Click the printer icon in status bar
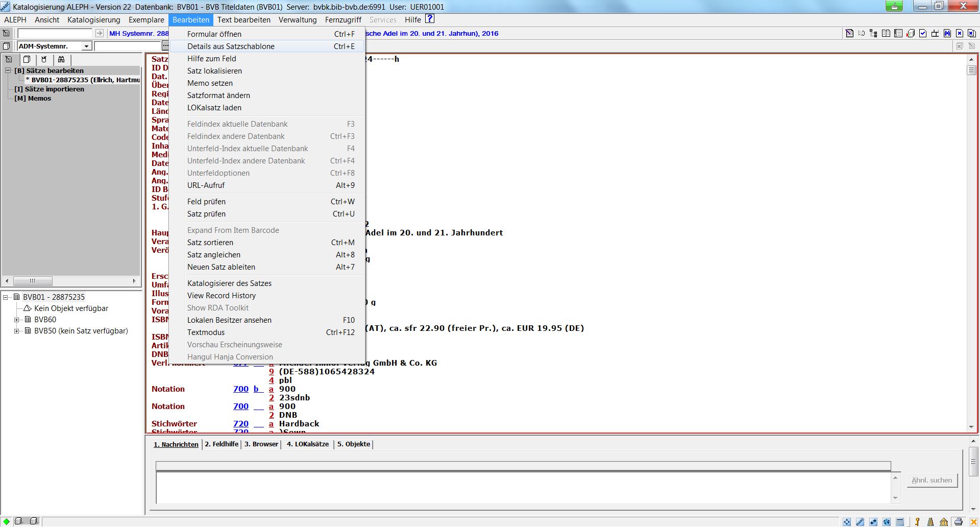Viewport: 980px width, 527px height. click(x=958, y=521)
